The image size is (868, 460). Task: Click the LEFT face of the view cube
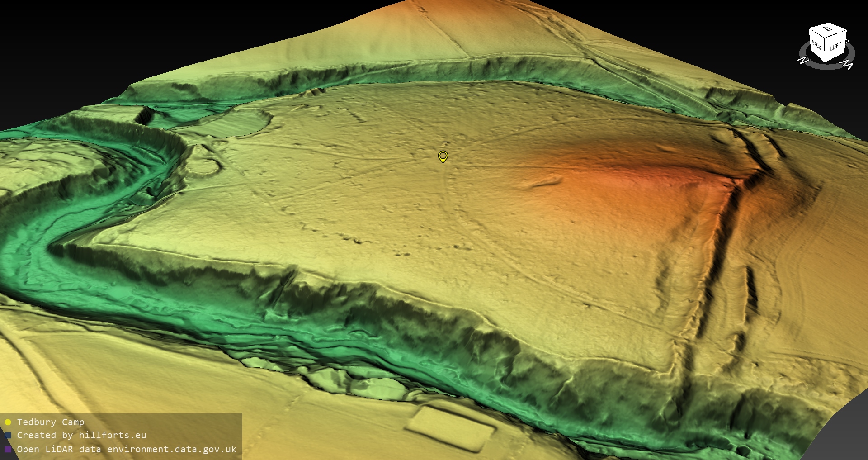coord(835,47)
